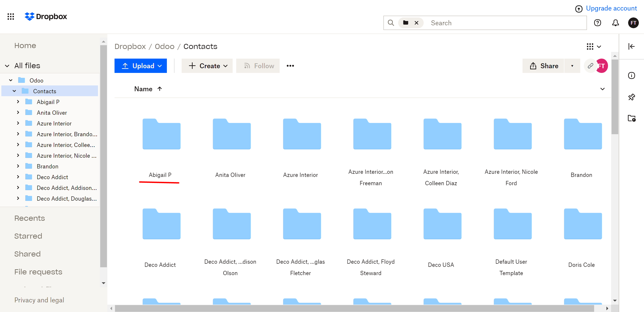Select Anita Oliver in the tree
The height and width of the screenshot is (312, 644).
click(52, 112)
